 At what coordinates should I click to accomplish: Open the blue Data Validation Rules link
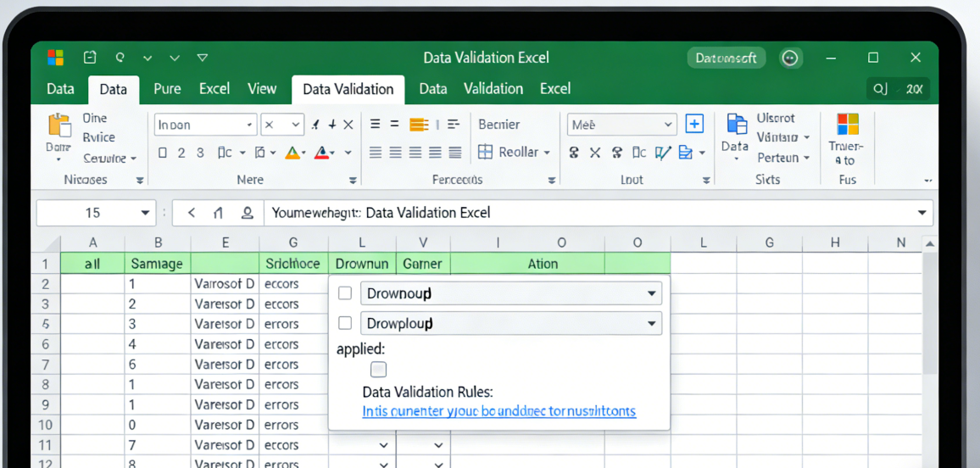tap(498, 411)
